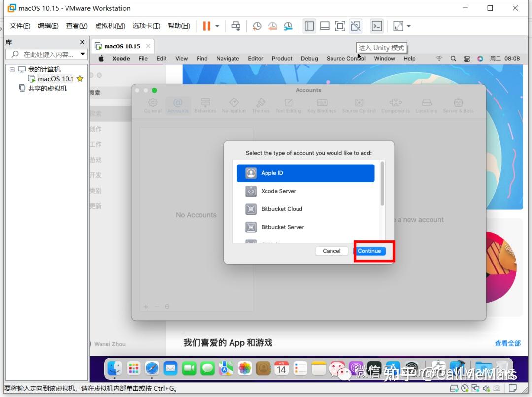532x397 pixels.
Task: Click Continue to add the account
Action: click(369, 251)
